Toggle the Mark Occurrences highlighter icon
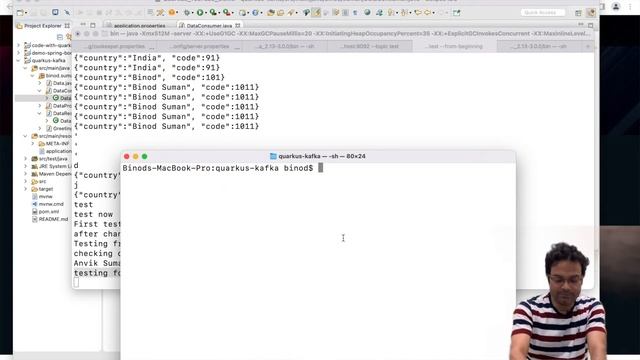The width and height of the screenshot is (640, 360). [316, 13]
